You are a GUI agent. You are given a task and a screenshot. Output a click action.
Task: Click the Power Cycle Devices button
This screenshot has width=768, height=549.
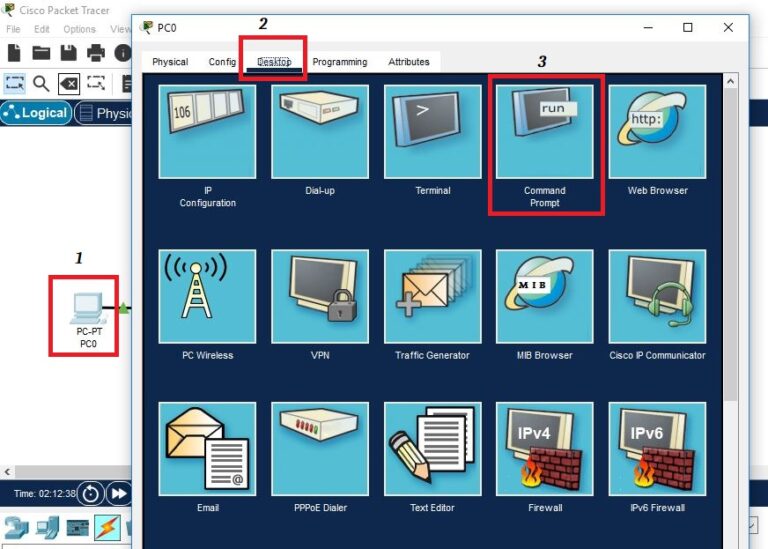click(x=91, y=494)
